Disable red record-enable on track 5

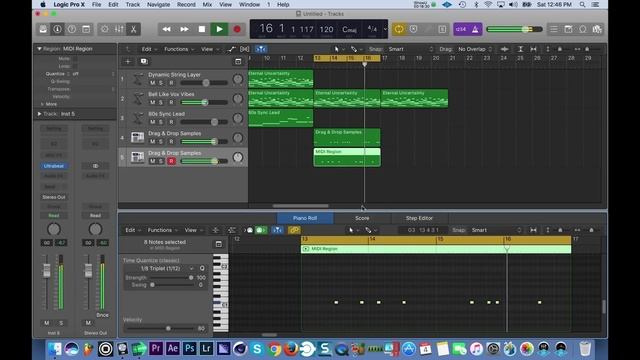pos(171,161)
